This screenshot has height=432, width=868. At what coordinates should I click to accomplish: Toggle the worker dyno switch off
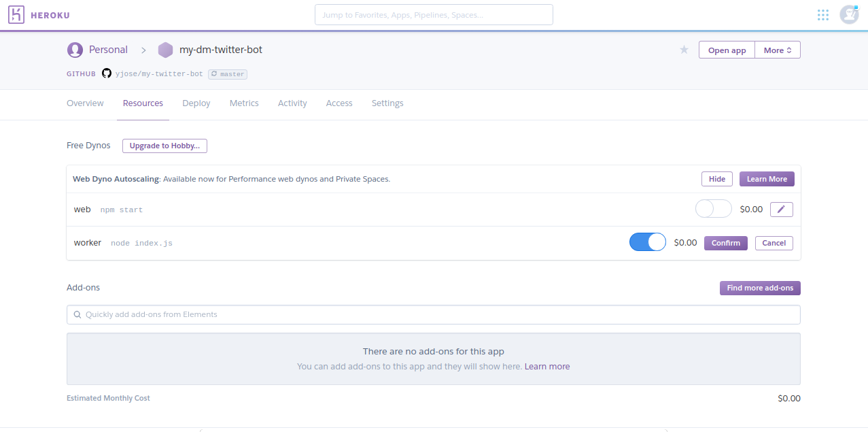click(648, 242)
